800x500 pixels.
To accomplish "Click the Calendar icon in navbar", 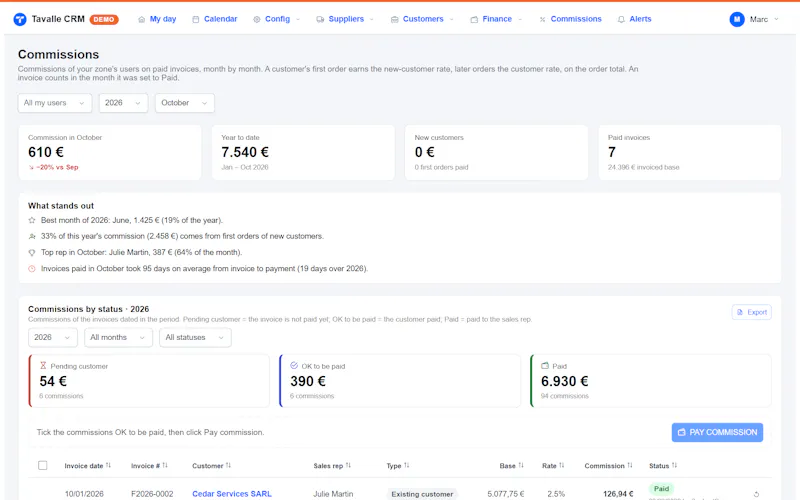I will 195,19.
